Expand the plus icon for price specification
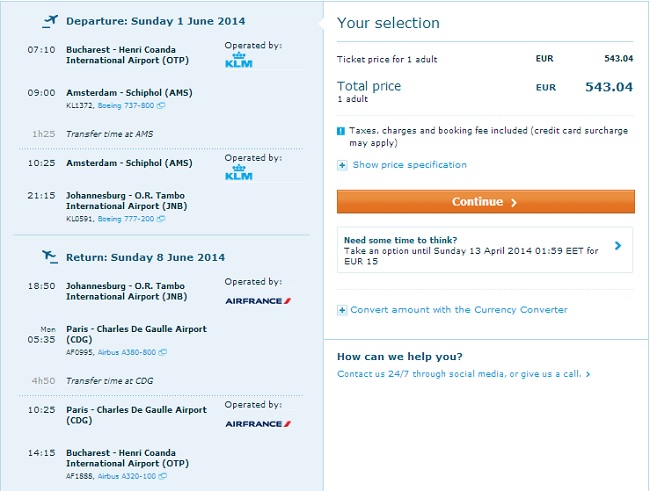 click(342, 165)
